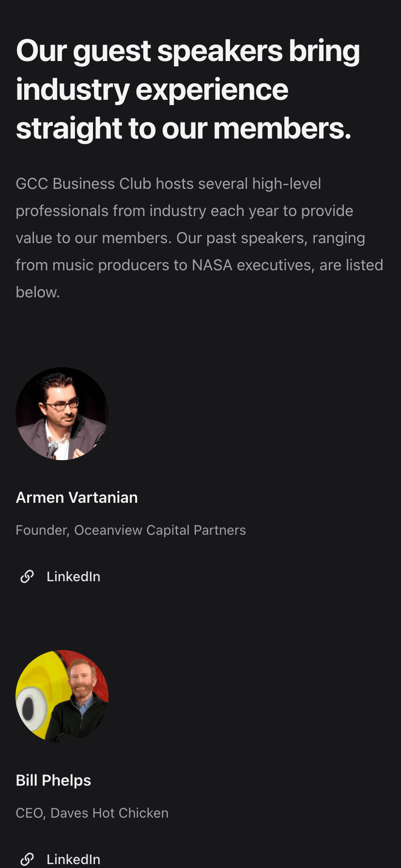Click the word "NASA" in the description
This screenshot has height=868, width=401.
pyautogui.click(x=212, y=265)
